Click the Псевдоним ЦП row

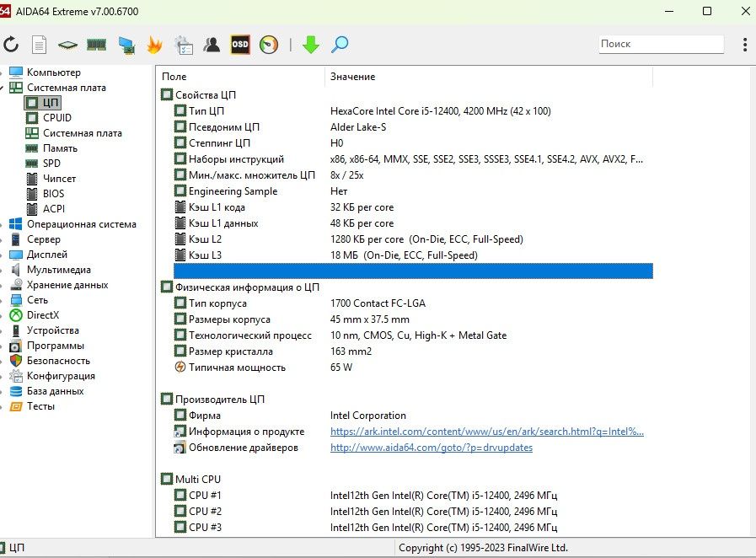[413, 127]
